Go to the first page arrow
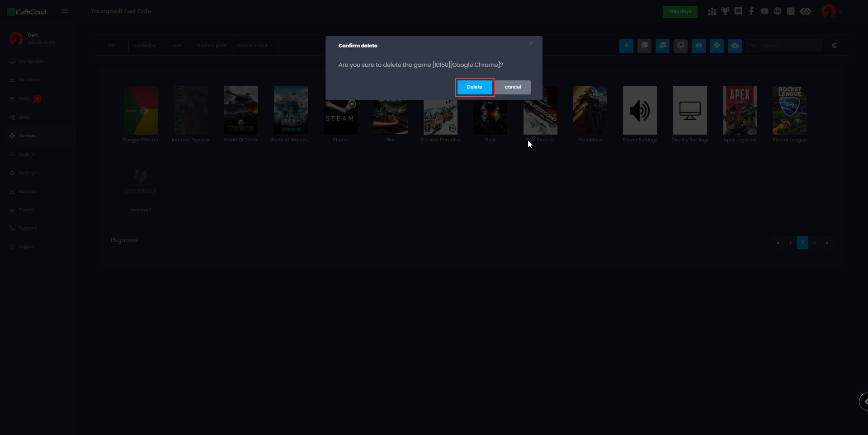868x435 pixels. (x=778, y=243)
